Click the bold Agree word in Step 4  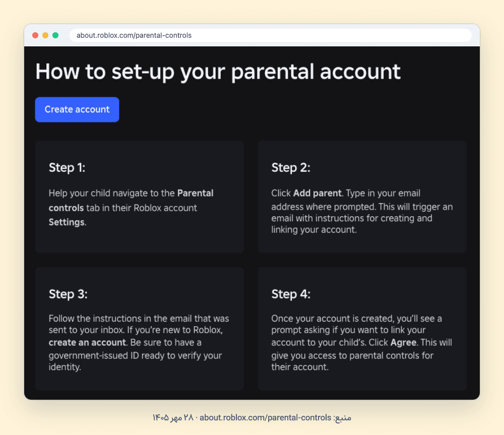point(403,342)
